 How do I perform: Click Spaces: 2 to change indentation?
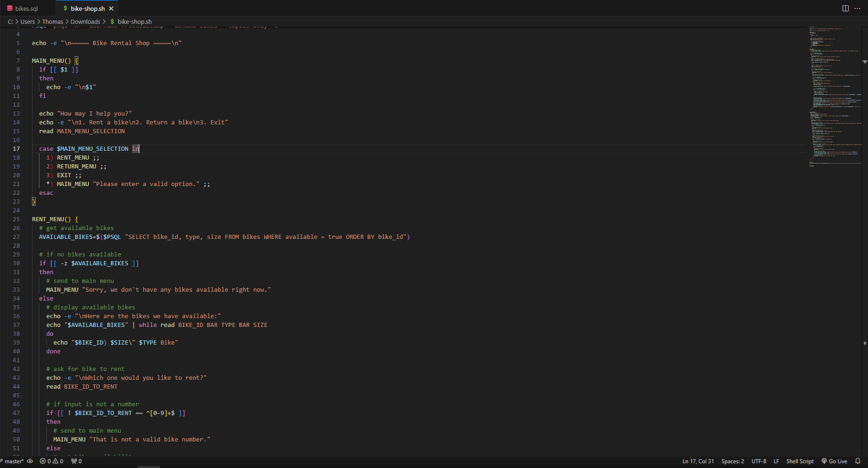click(x=732, y=461)
